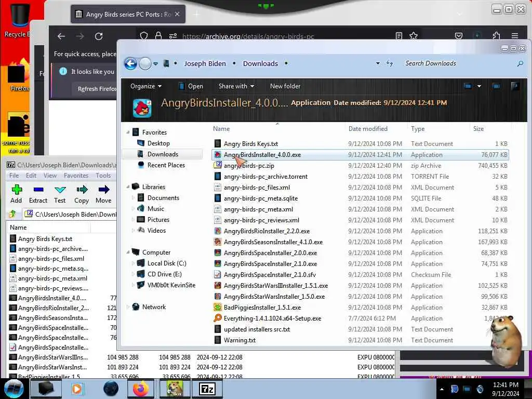Select AngryBirdsSeasonsInstaller_4.1.0.exe icon
The width and height of the screenshot is (532, 399).
tap(218, 242)
